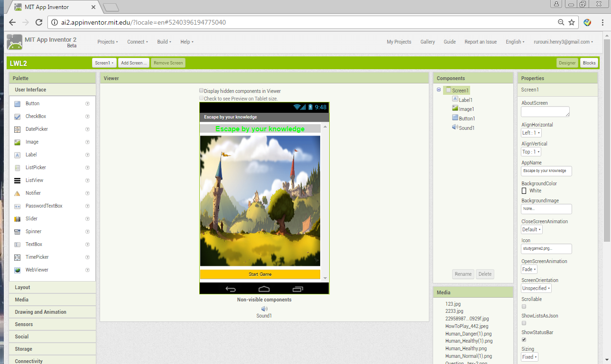
Task: Select the DatePicker palette icon
Action: (x=18, y=129)
